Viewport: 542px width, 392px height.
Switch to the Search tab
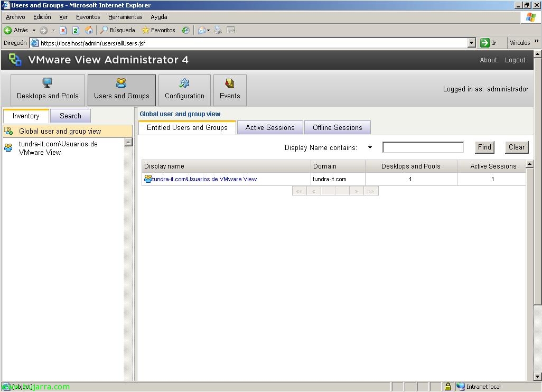coord(70,116)
